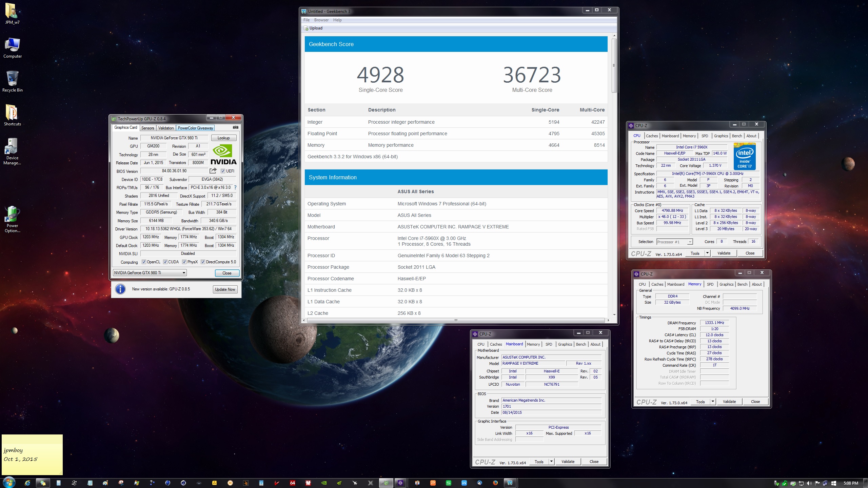
Task: Select the Computer desktop icon
Action: click(12, 48)
